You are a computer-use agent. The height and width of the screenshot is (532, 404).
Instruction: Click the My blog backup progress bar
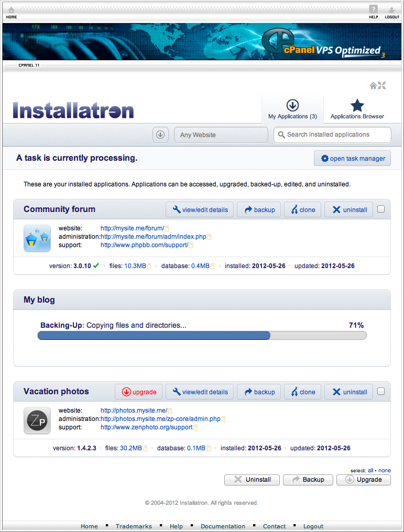pos(202,336)
